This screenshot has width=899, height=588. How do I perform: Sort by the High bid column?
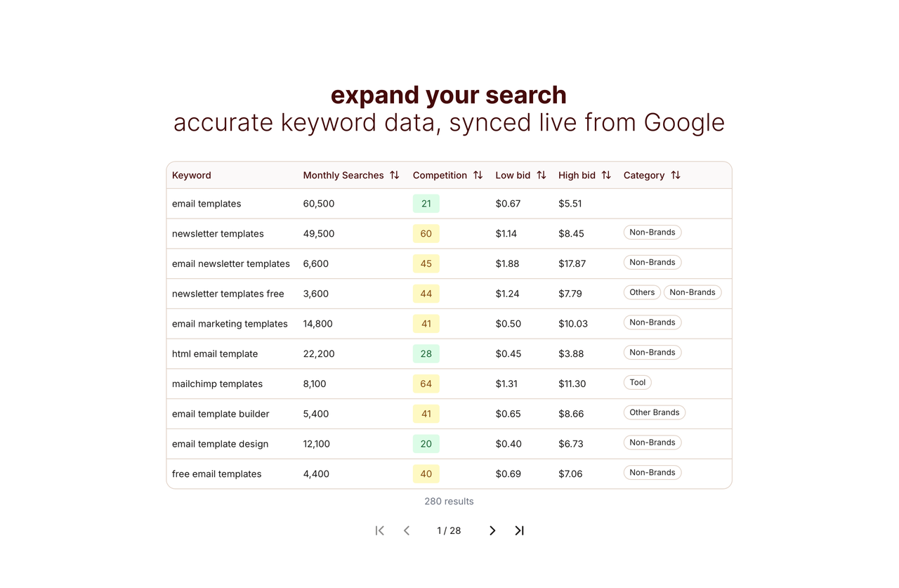click(x=606, y=175)
